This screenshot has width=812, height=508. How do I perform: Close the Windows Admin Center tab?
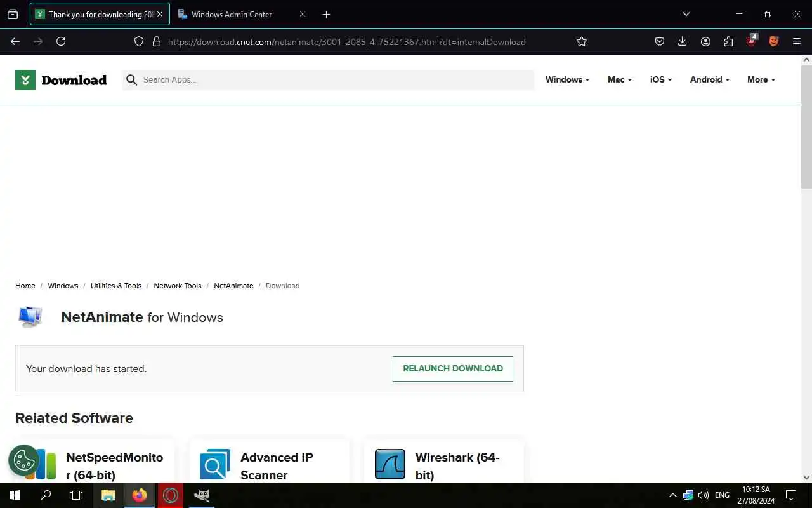point(302,14)
